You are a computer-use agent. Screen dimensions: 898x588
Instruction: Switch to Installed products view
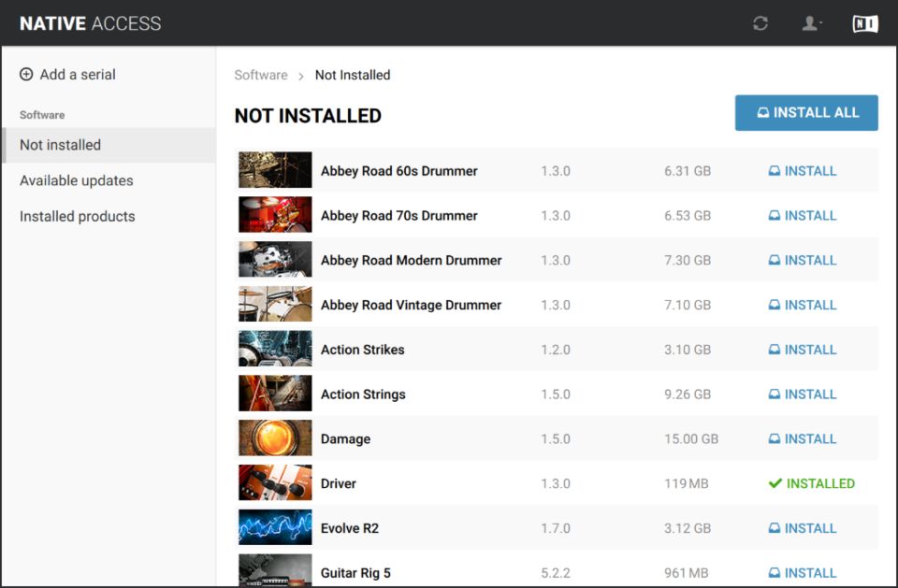[x=78, y=216]
